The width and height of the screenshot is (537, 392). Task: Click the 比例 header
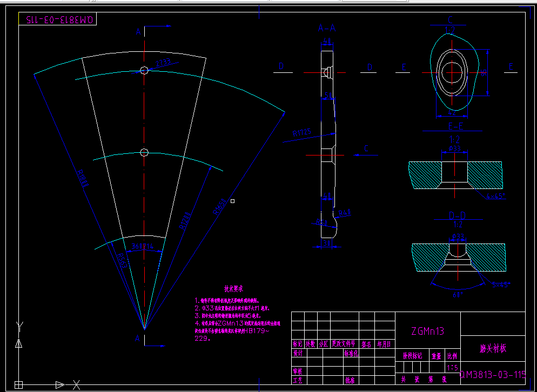click(x=452, y=356)
